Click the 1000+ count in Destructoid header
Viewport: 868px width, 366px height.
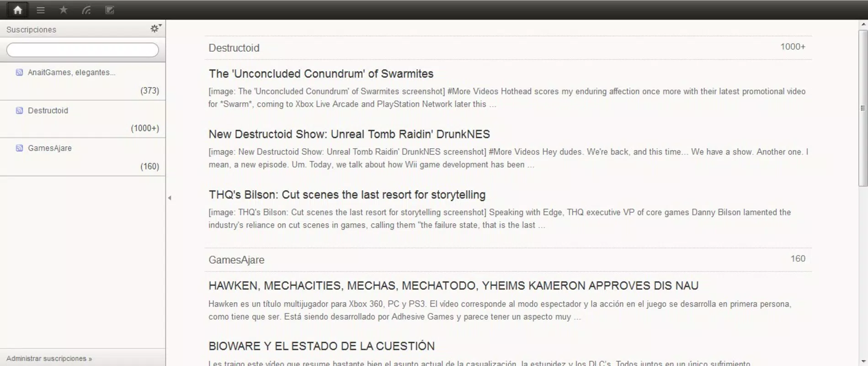tap(793, 47)
